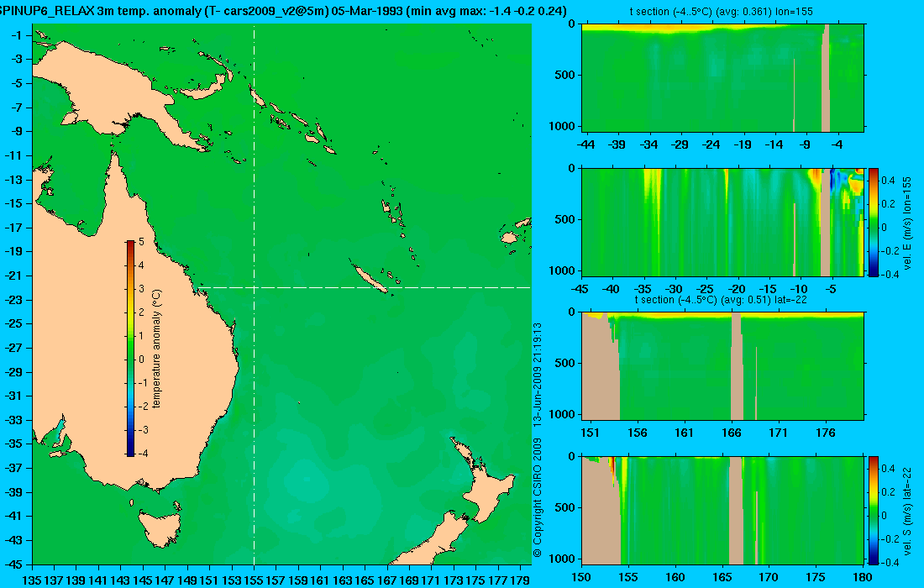Click Papua New Guinea's main island

pos(118,88)
